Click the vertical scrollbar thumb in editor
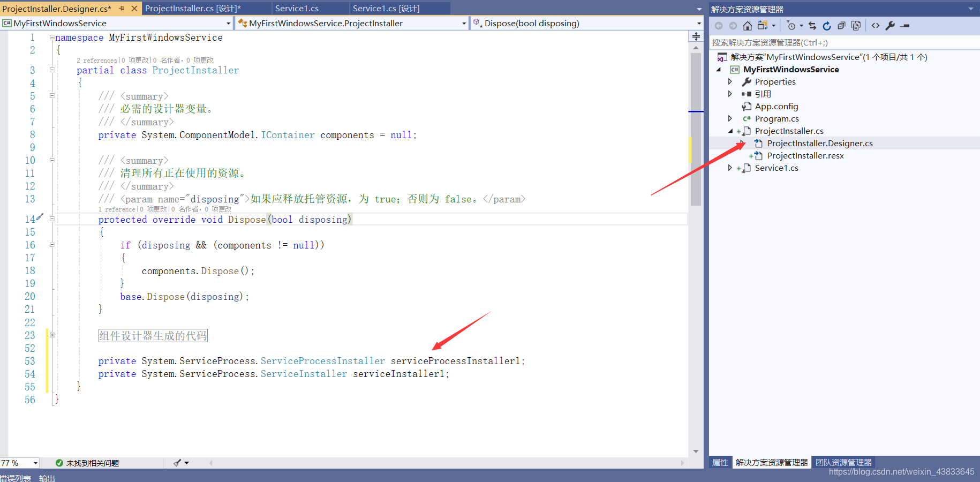The image size is (980, 482). tap(696, 129)
